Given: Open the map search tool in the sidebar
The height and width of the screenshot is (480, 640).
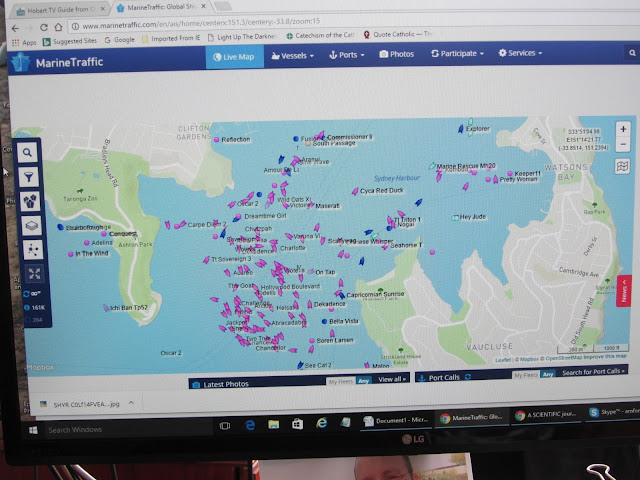Looking at the screenshot, I should click(27, 152).
